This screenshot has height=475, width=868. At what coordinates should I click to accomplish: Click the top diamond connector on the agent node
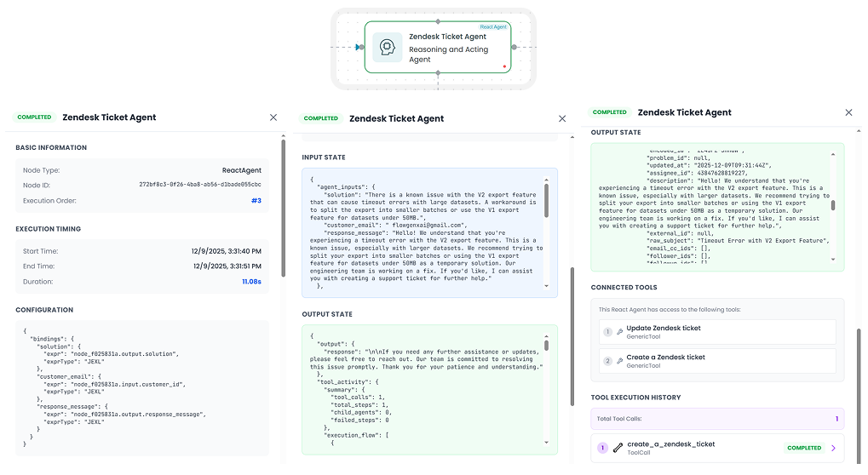[438, 20]
